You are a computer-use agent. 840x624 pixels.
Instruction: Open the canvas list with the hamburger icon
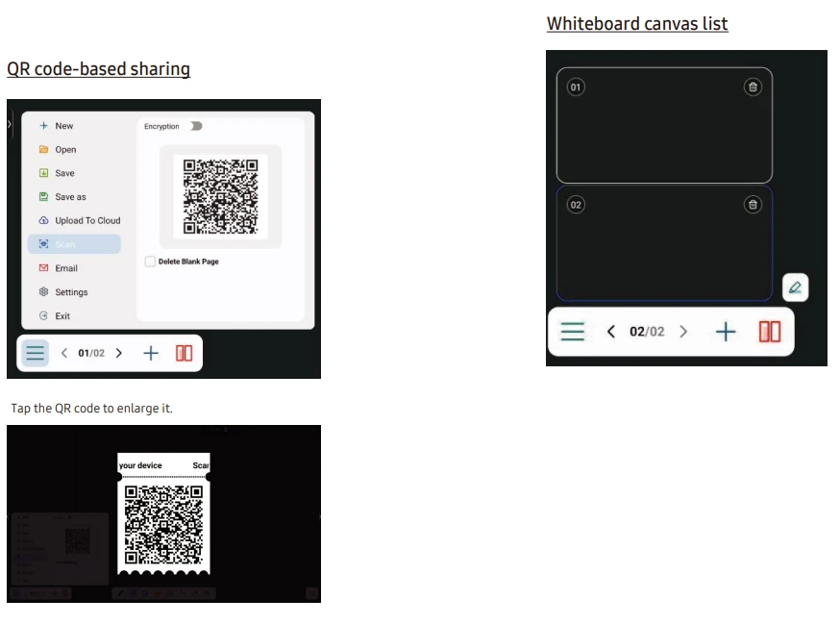[34, 353]
